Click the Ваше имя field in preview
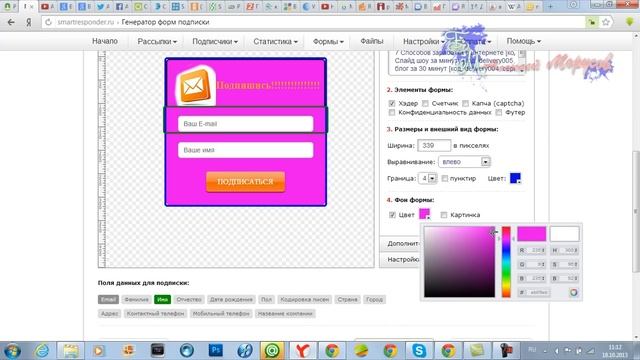The image size is (640, 360). 245,150
